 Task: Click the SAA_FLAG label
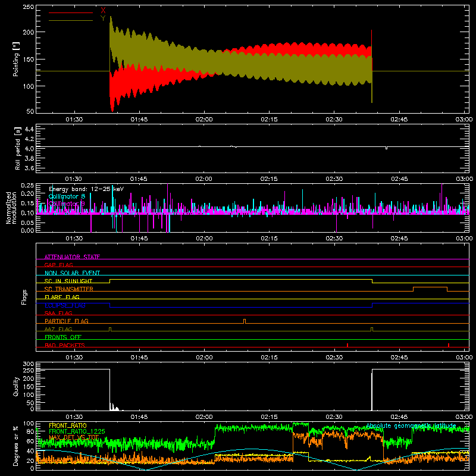(58, 313)
